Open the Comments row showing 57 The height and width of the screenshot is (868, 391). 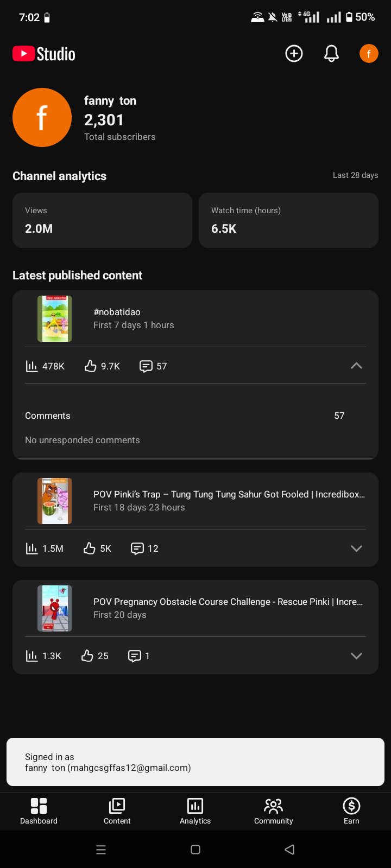tap(195, 416)
